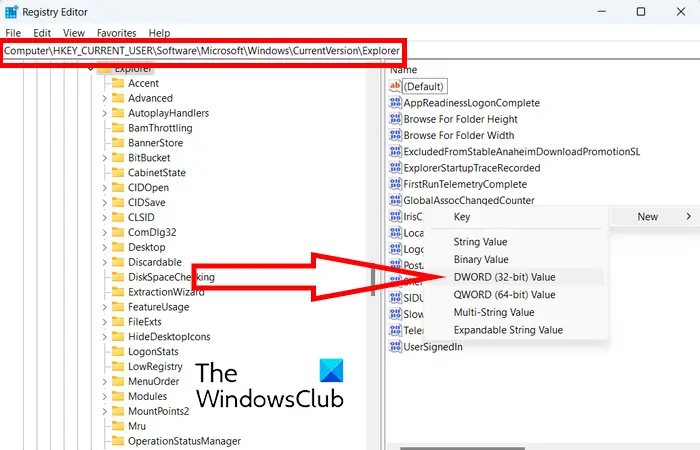Screen dimensions: 700x450
Task: Open the New context menu entry
Action: tap(654, 217)
